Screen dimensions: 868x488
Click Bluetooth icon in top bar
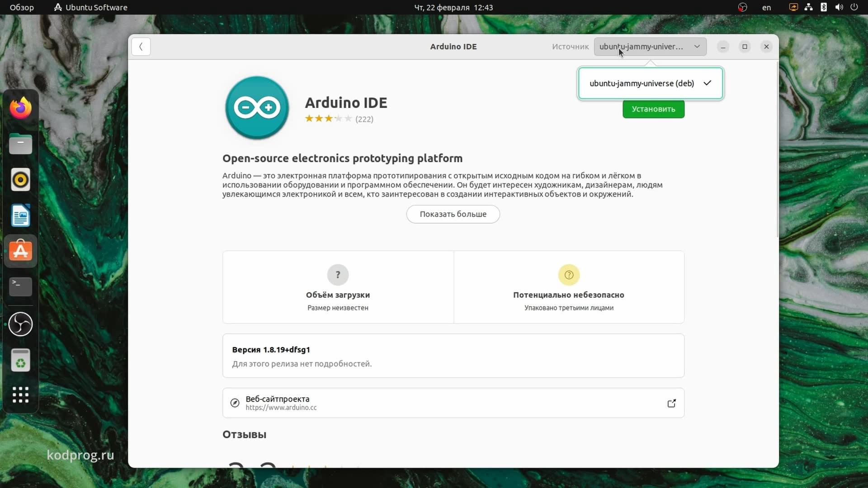[x=824, y=7]
